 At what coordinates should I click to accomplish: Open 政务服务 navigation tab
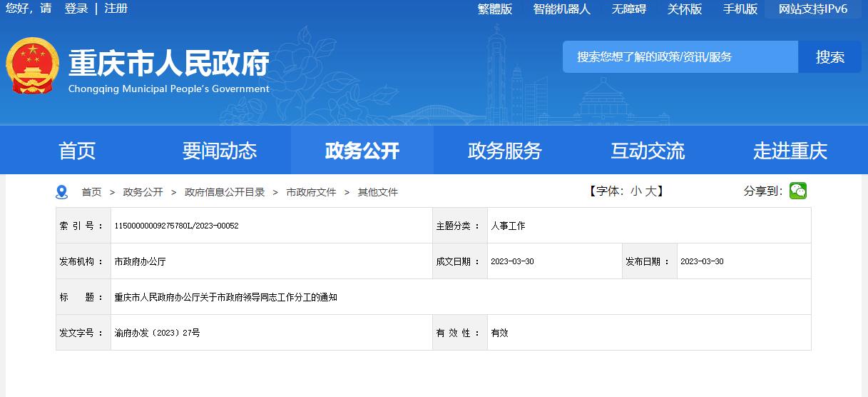pos(505,151)
